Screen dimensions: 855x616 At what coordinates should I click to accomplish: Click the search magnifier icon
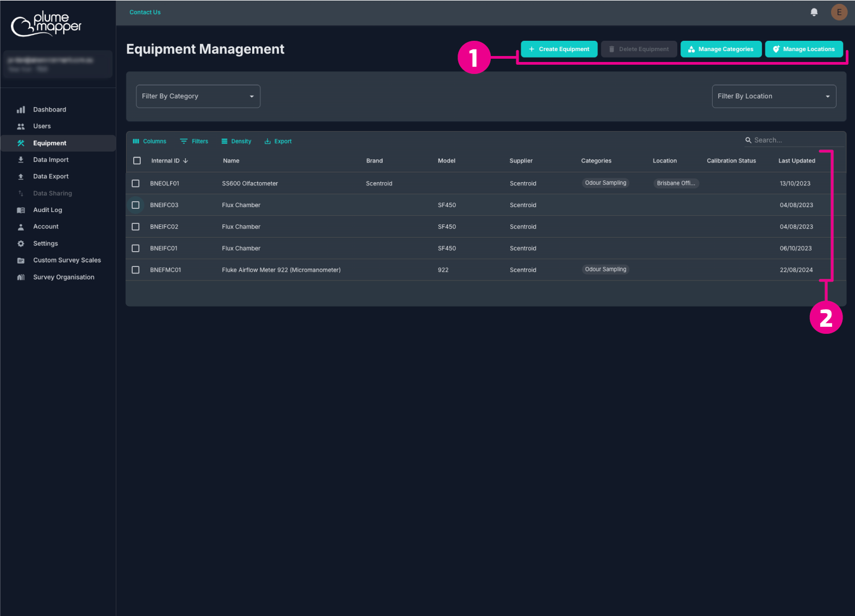point(748,140)
